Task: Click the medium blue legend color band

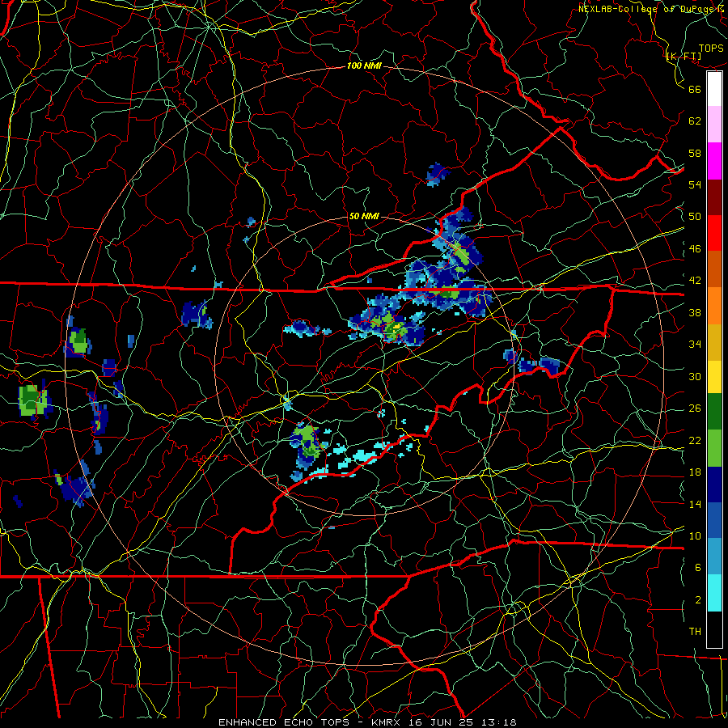Action: click(714, 520)
